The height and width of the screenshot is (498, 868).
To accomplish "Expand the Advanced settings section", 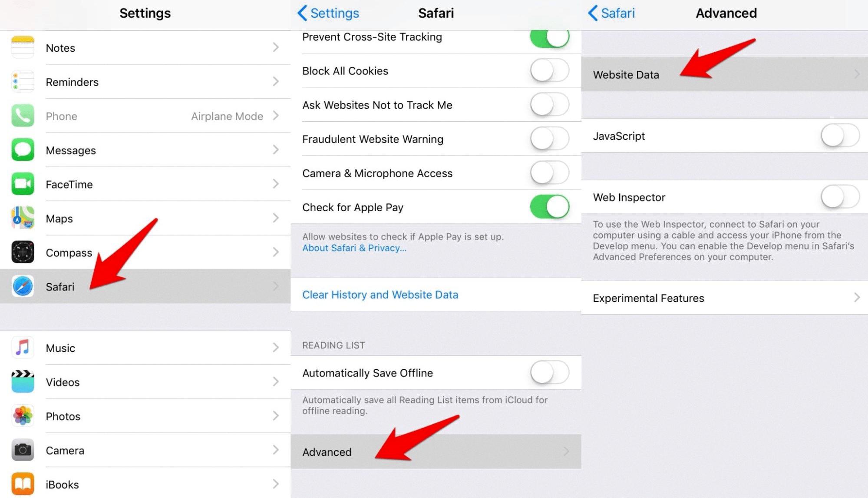I will [x=433, y=452].
